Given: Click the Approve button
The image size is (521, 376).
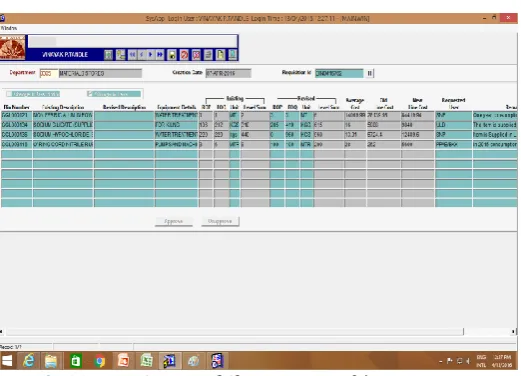Looking at the screenshot, I should point(174,221).
